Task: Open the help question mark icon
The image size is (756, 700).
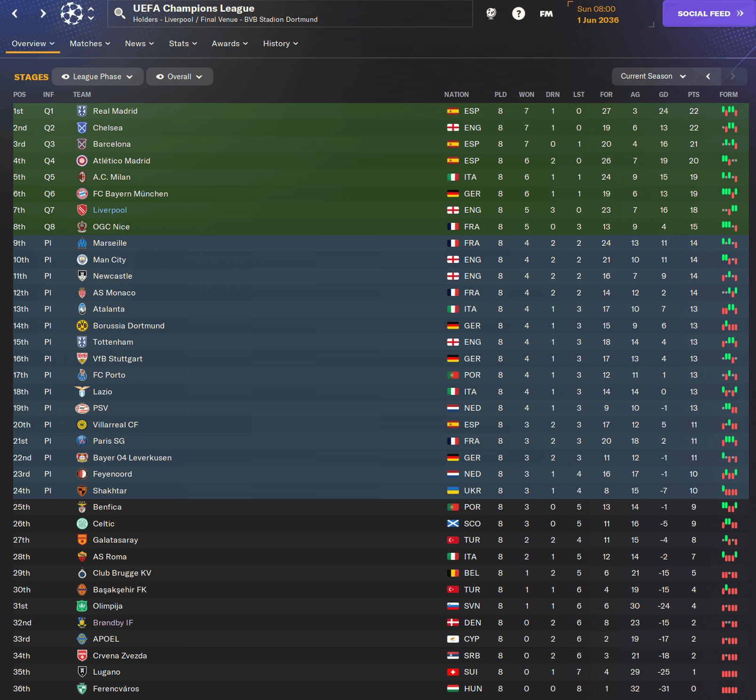Action: point(518,14)
